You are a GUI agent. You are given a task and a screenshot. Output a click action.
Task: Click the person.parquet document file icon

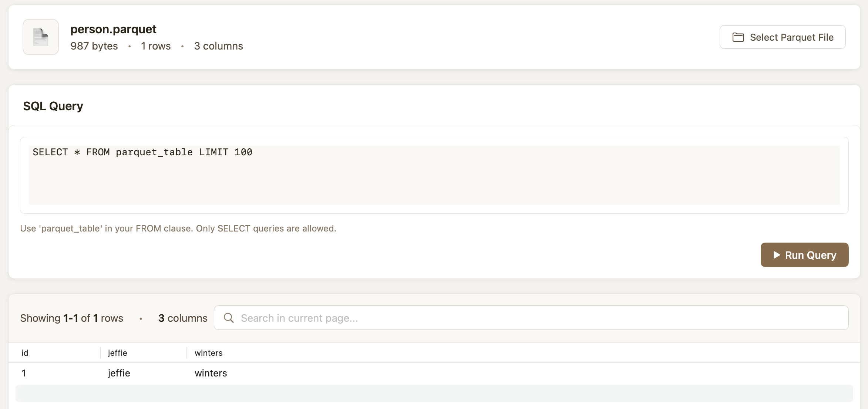coord(41,37)
